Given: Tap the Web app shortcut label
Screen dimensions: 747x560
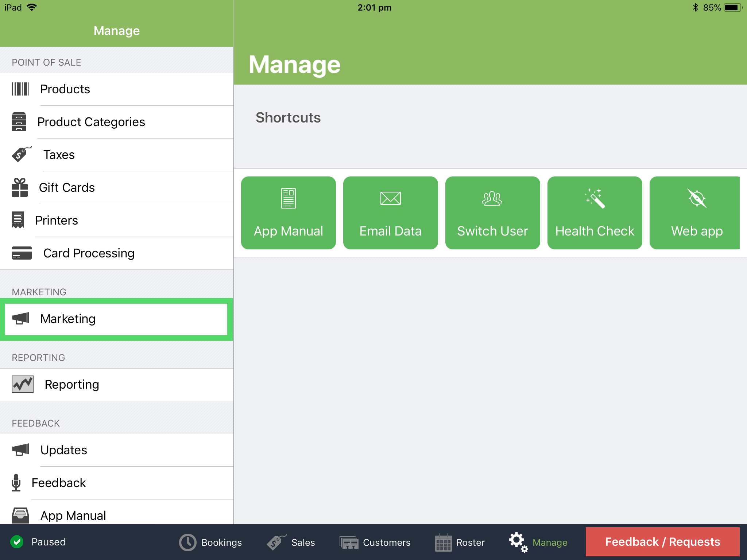Looking at the screenshot, I should coord(697,231).
